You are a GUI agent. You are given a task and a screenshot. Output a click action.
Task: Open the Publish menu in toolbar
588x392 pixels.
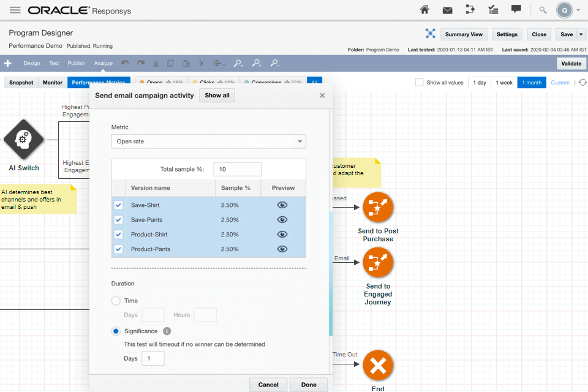coord(77,63)
